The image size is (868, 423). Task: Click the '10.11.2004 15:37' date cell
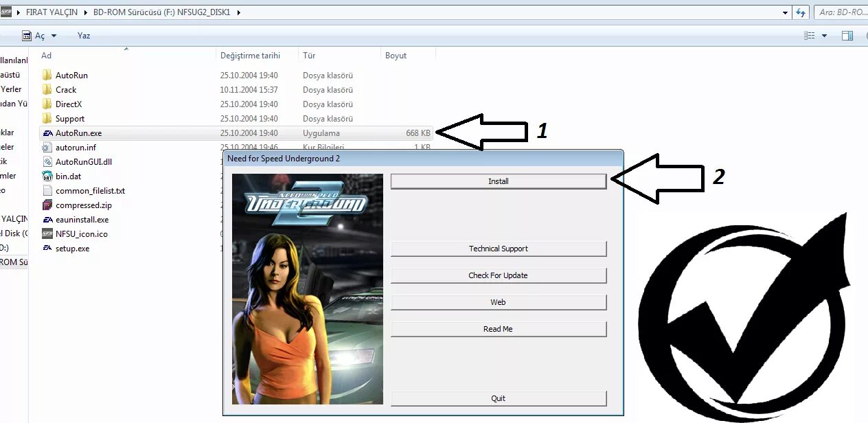pyautogui.click(x=249, y=89)
